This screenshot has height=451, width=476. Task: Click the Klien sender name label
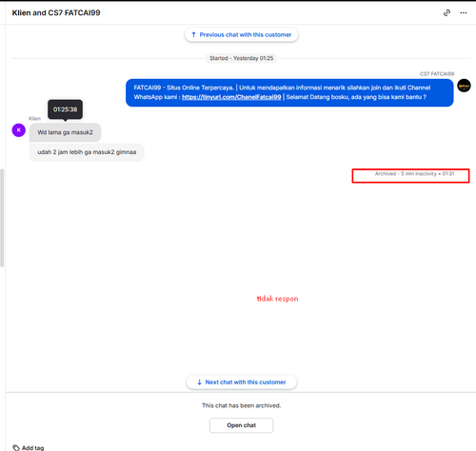pyautogui.click(x=34, y=119)
